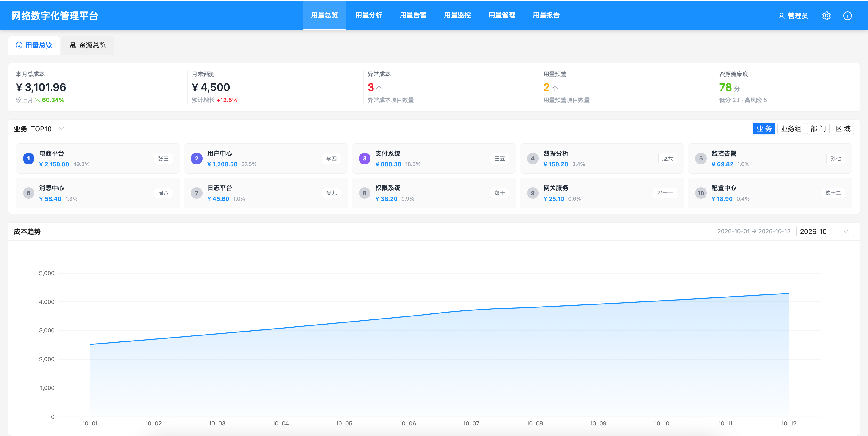The width and height of the screenshot is (868, 436).
Task: Open the 消息中心 business card
Action: click(x=98, y=193)
